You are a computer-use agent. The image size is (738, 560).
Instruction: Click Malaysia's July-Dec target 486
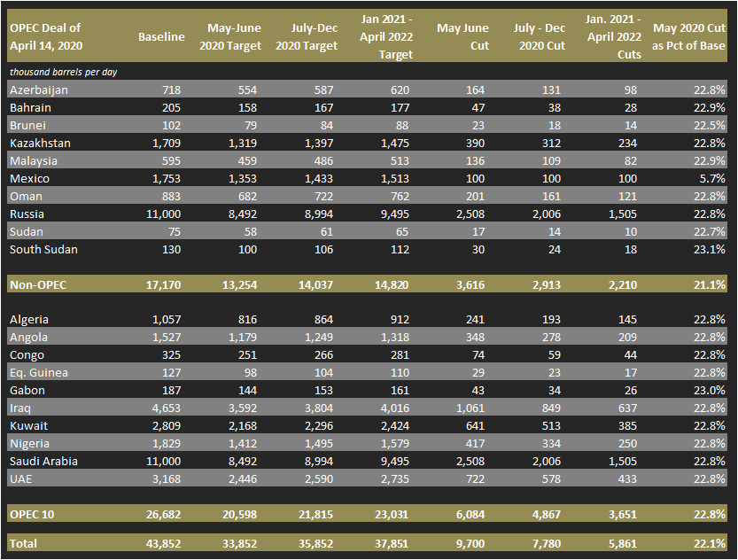point(324,161)
